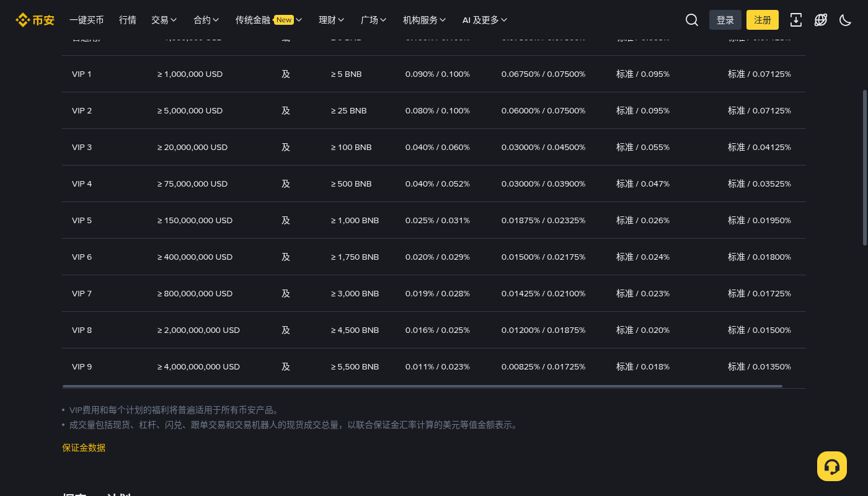This screenshot has width=868, height=496.
Task: Click the ≥ 1,000,000 USD cell
Action: pos(190,74)
